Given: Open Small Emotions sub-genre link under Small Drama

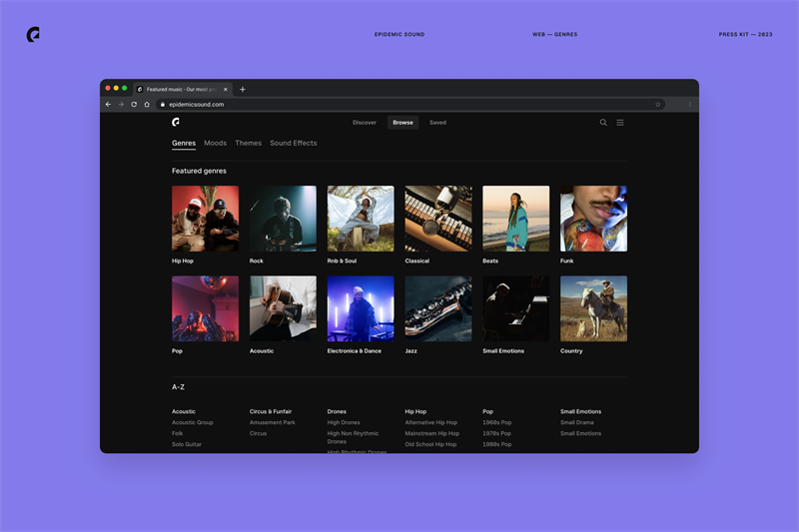Looking at the screenshot, I should coord(581,433).
